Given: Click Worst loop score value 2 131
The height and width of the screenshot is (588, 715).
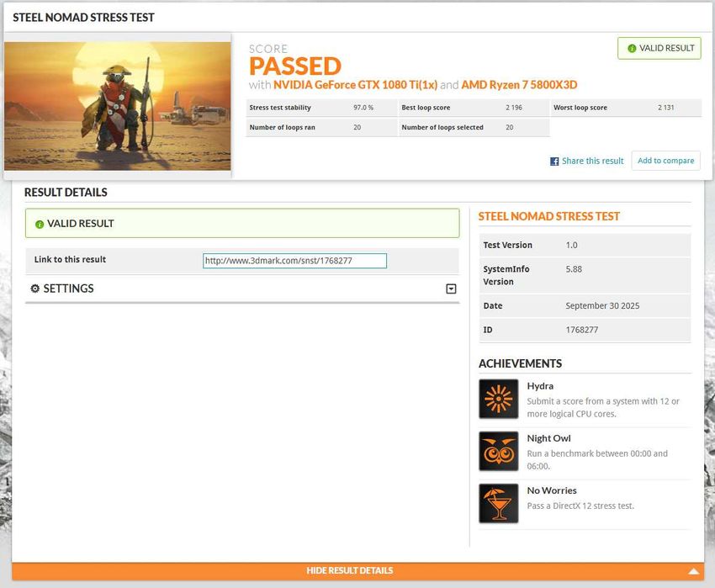Looking at the screenshot, I should (665, 108).
